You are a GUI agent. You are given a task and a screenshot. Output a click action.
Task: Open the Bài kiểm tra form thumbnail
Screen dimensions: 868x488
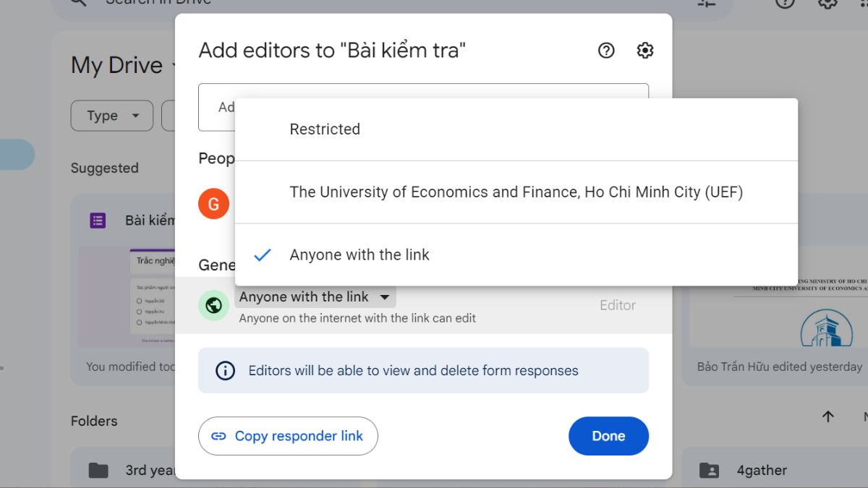127,296
